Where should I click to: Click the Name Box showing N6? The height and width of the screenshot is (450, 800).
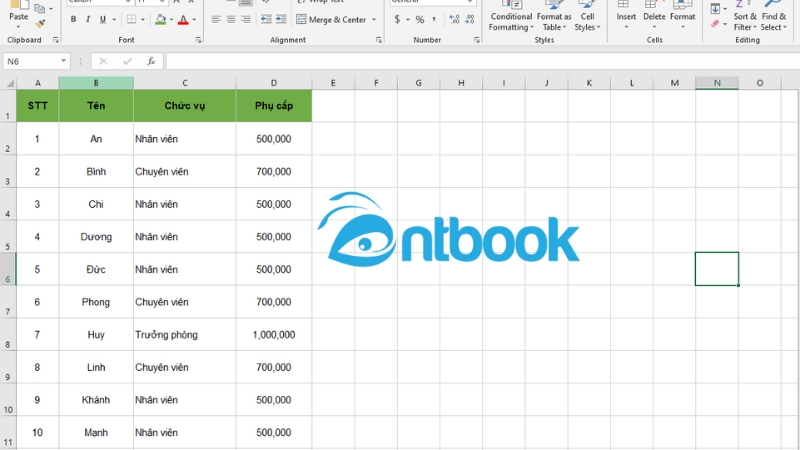tap(30, 61)
